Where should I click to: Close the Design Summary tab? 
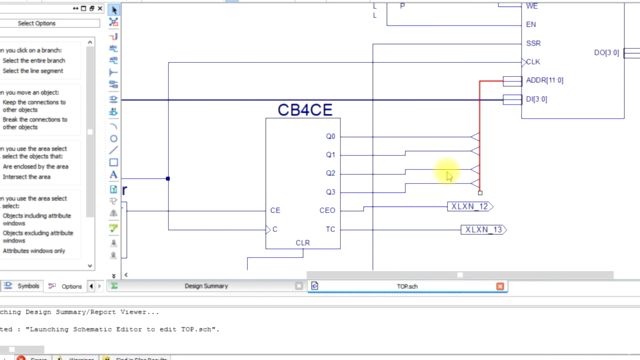pyautogui.click(x=299, y=286)
